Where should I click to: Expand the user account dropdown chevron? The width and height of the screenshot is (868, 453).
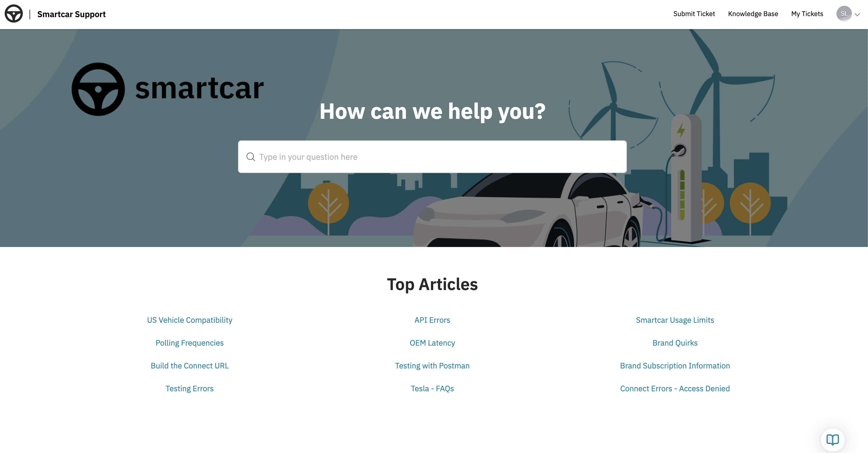(857, 15)
